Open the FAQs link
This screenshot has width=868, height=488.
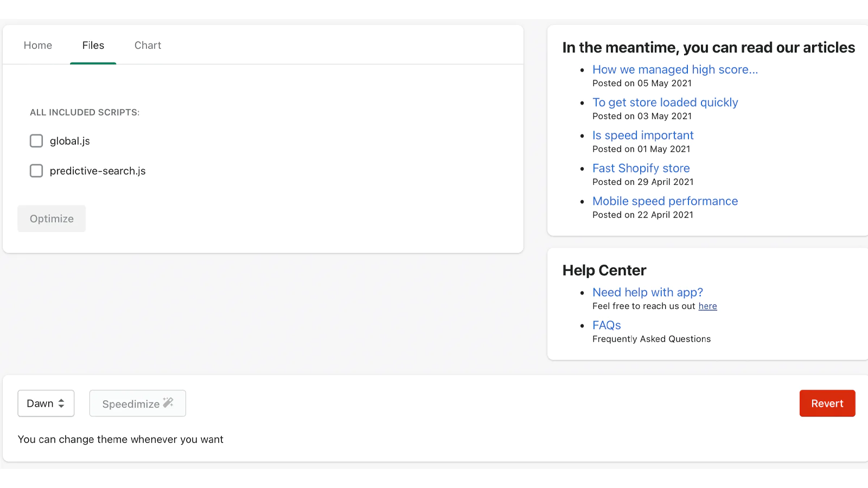pos(607,325)
